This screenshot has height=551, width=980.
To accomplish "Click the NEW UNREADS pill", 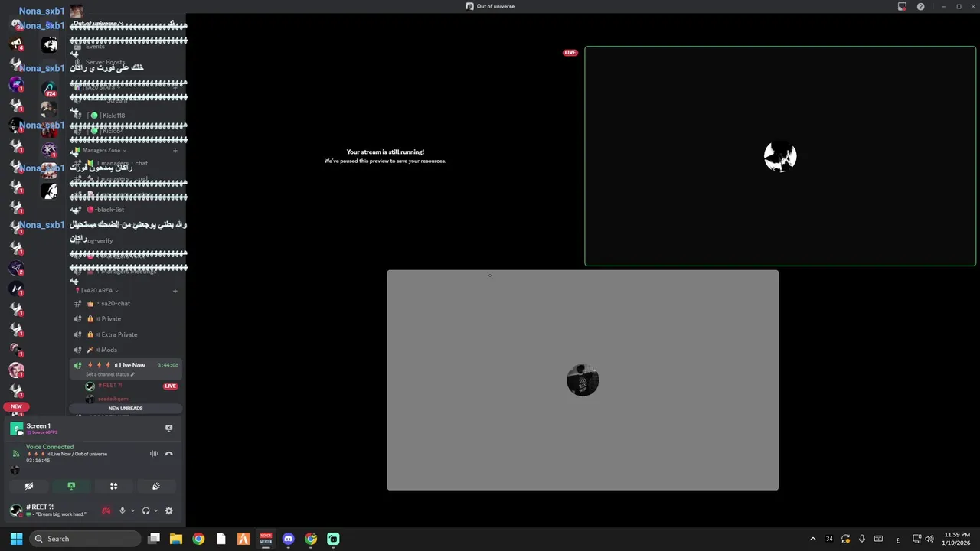I will pos(126,409).
